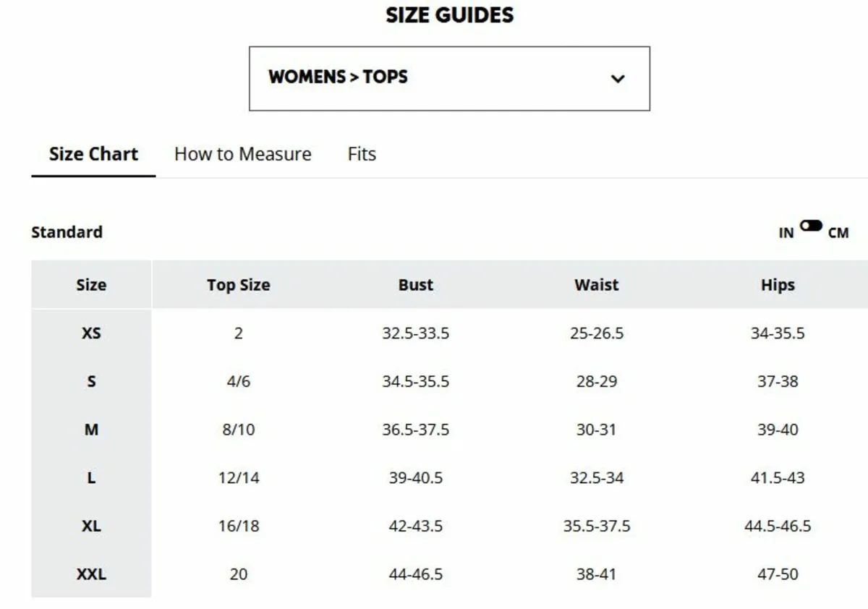Viewport: 868px width, 609px height.
Task: Click the CM unit label
Action: tap(838, 233)
